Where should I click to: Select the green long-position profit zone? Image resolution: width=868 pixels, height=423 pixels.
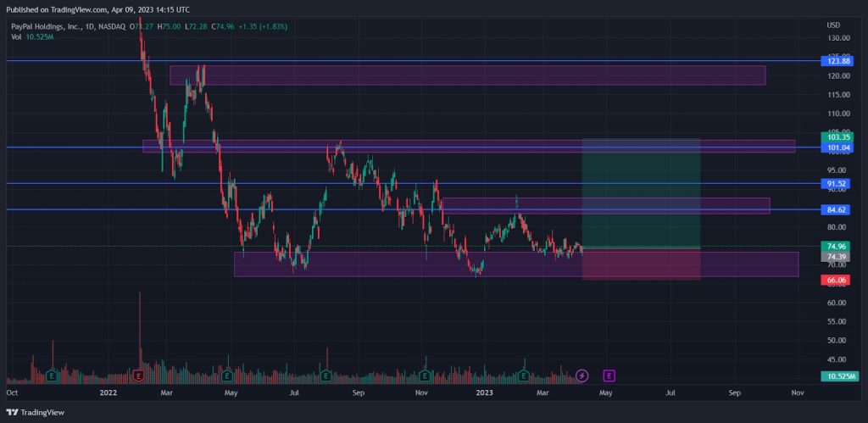(x=641, y=192)
